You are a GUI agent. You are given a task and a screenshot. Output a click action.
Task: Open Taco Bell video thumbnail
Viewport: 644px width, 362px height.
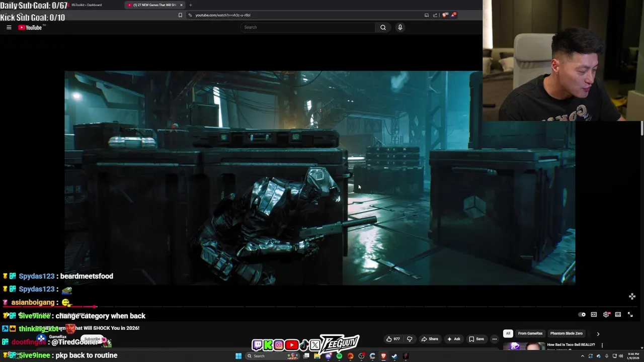click(524, 346)
